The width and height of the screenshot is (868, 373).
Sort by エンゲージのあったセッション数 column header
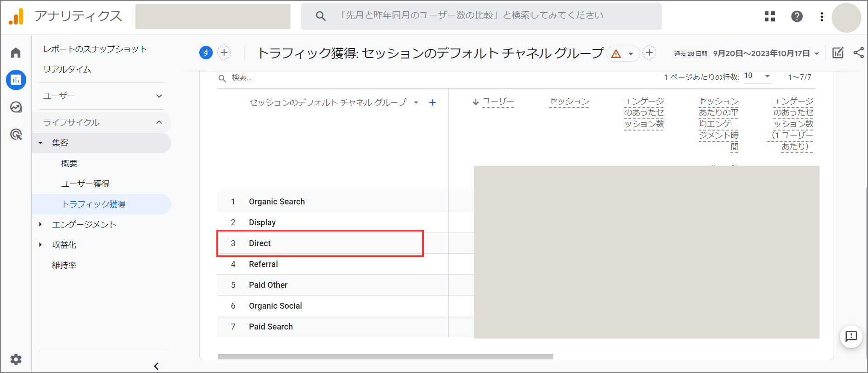(x=644, y=113)
